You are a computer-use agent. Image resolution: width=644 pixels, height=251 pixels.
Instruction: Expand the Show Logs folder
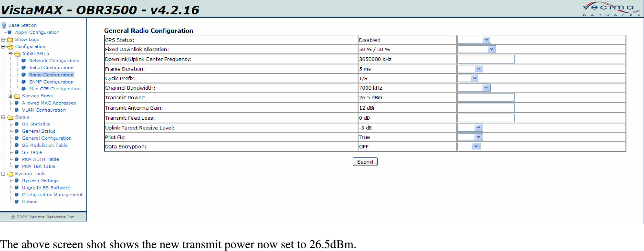3,40
